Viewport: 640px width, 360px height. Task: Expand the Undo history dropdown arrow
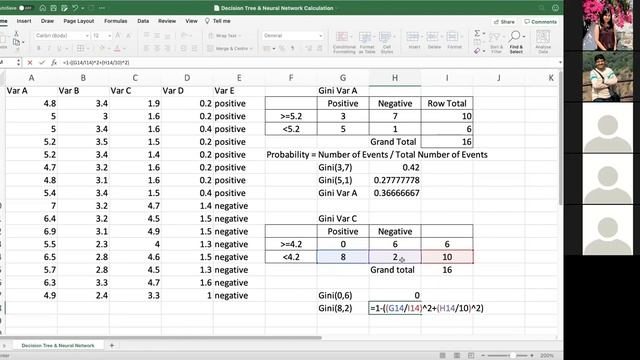(82, 8)
